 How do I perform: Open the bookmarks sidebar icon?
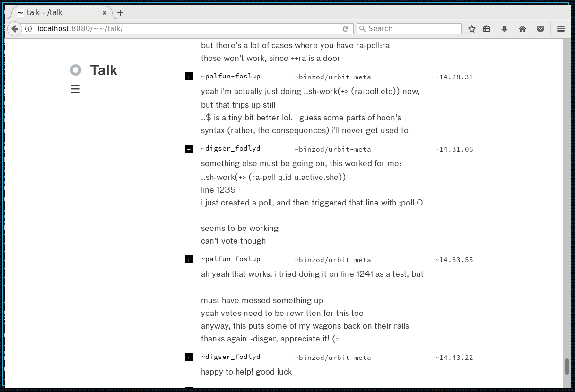pyautogui.click(x=487, y=29)
